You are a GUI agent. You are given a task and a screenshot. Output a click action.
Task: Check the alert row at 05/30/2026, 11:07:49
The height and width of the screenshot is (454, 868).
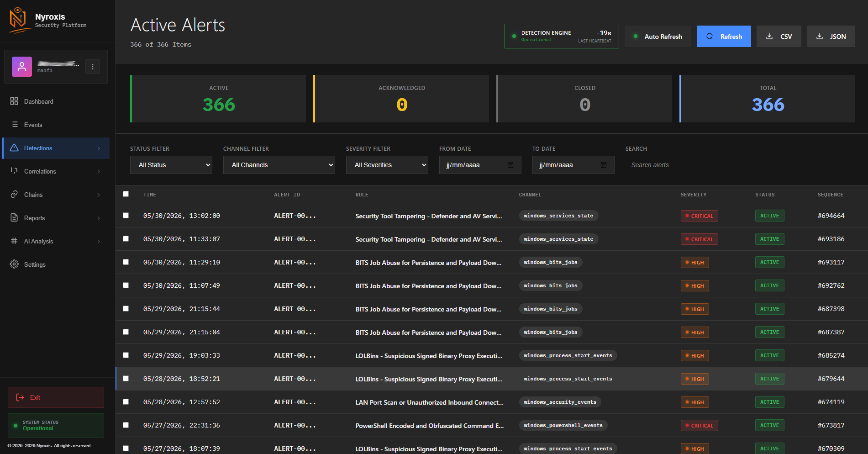pos(126,285)
